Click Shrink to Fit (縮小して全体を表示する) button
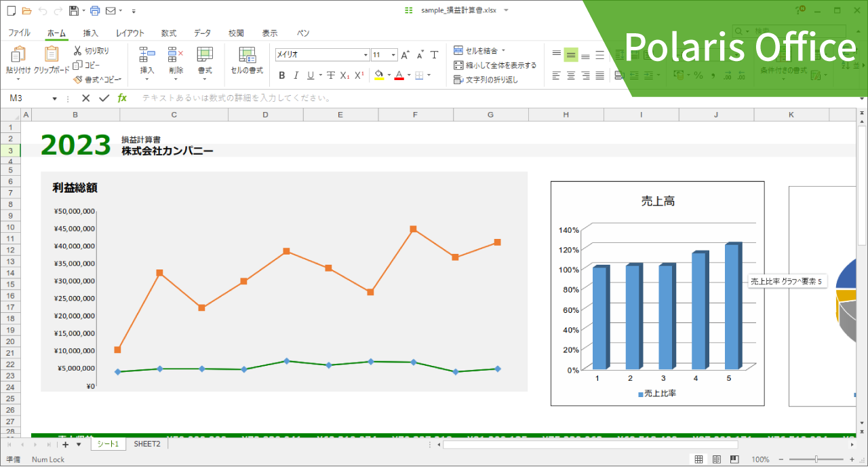The width and height of the screenshot is (868, 467). [494, 65]
